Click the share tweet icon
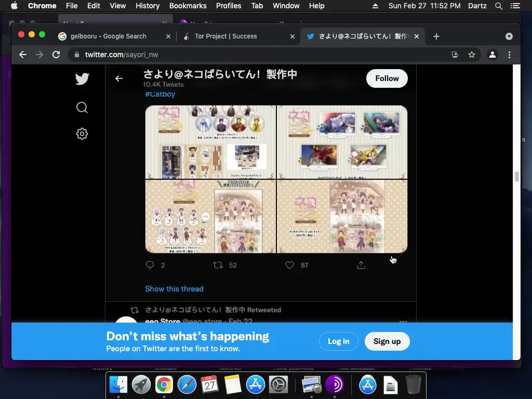 [x=361, y=265]
